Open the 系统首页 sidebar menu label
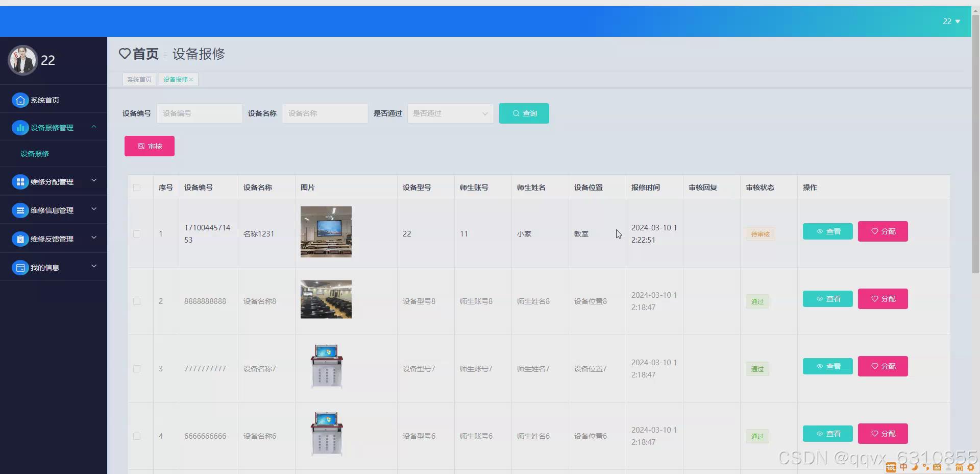The height and width of the screenshot is (474, 980). pyautogui.click(x=45, y=100)
